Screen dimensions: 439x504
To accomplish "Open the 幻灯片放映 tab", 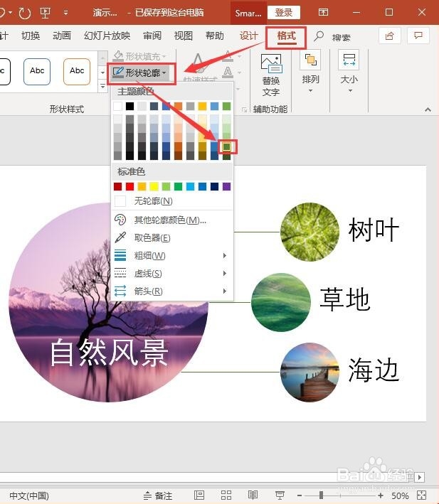I will click(x=107, y=36).
